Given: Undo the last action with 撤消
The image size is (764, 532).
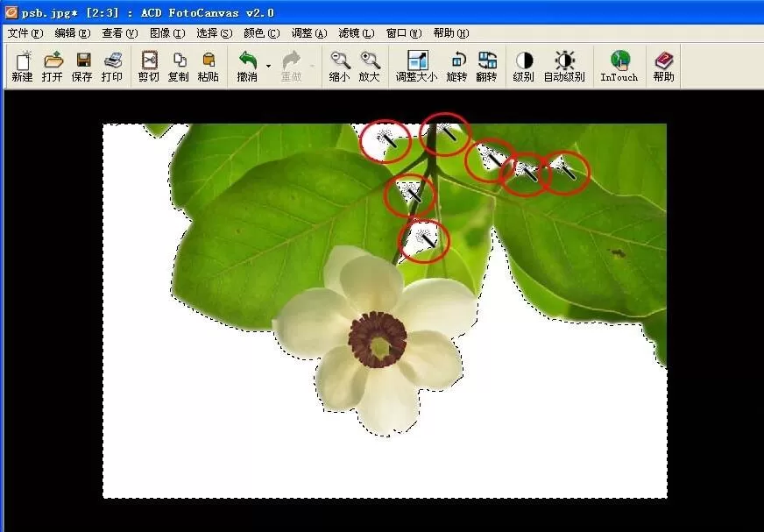Looking at the screenshot, I should (248, 67).
